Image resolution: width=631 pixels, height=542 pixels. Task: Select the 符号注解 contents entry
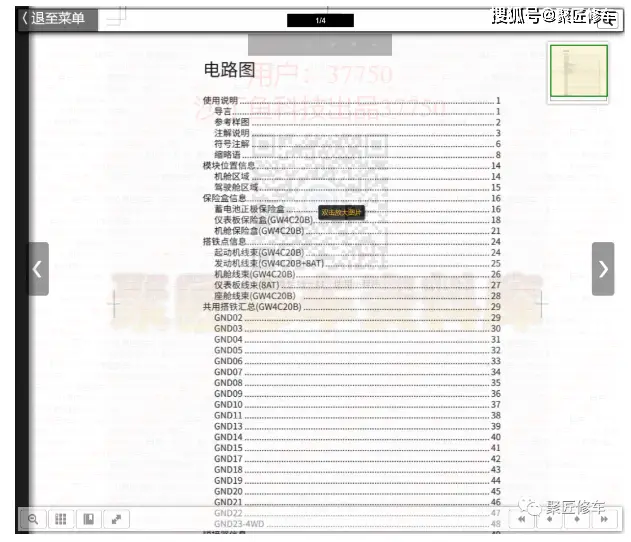pyautogui.click(x=231, y=144)
